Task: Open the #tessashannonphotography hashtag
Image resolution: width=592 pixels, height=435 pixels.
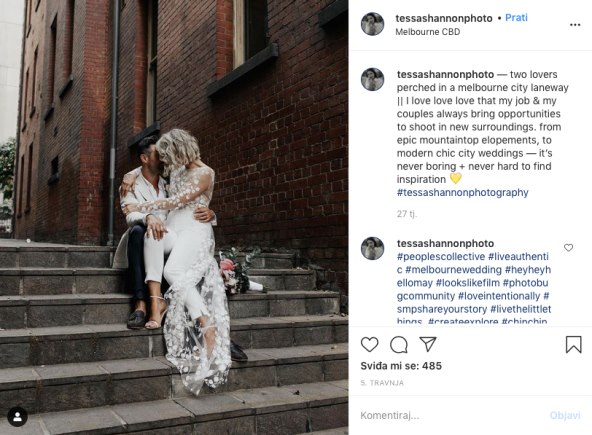Action: click(x=462, y=193)
